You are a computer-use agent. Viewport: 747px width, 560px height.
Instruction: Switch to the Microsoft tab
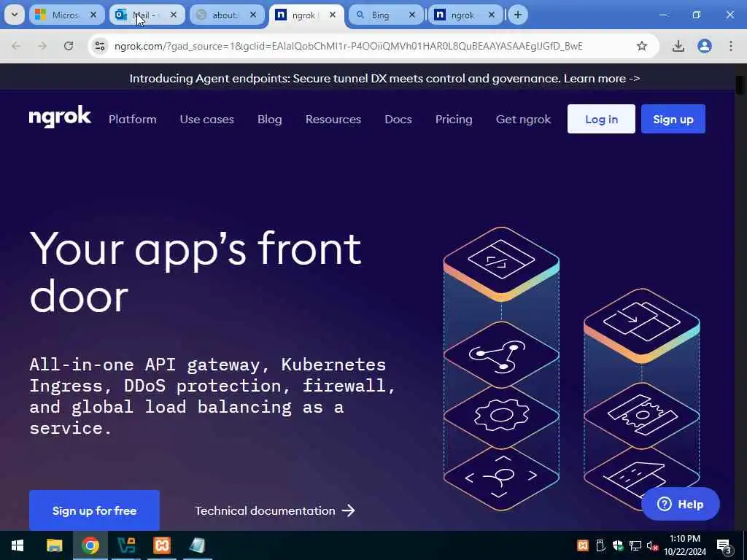tap(66, 15)
